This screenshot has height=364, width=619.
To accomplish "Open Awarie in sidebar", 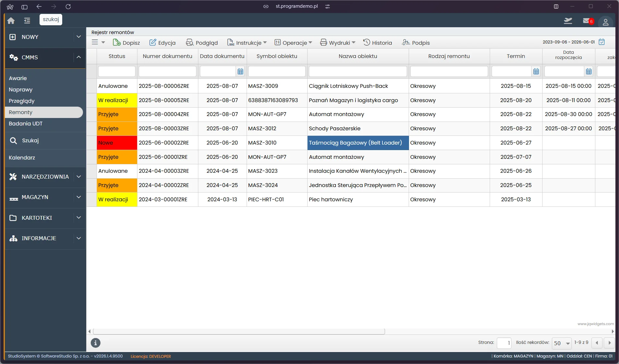I will 18,78.
